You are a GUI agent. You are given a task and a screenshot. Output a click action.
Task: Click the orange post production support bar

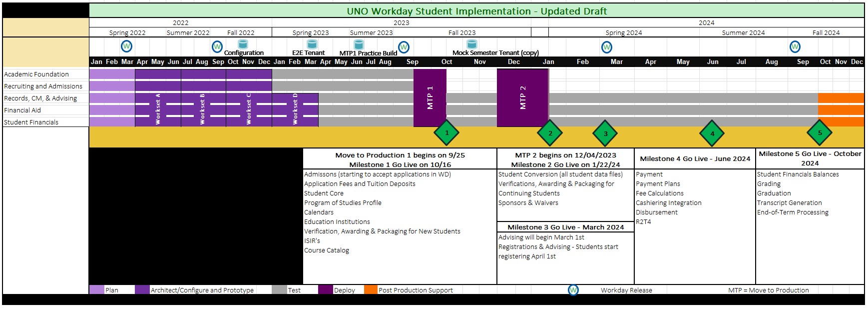coord(841,110)
